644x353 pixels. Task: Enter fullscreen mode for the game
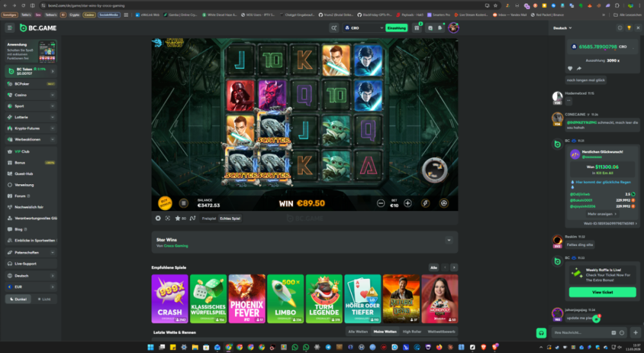(167, 218)
